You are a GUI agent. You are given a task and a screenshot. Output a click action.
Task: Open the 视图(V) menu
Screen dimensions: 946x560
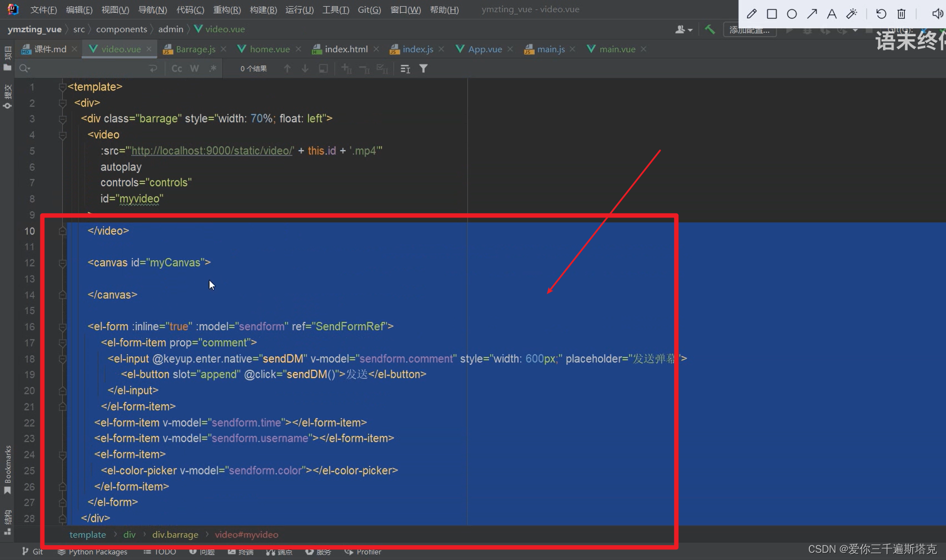(x=115, y=9)
